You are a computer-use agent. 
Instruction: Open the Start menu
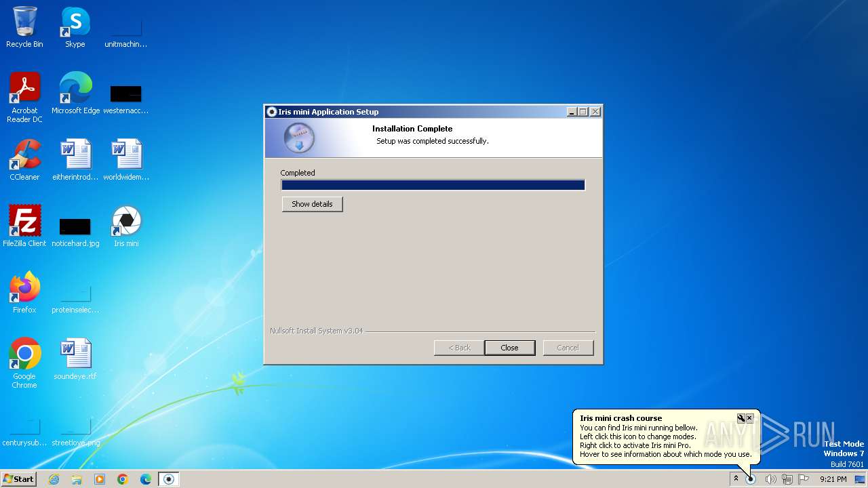(18, 479)
